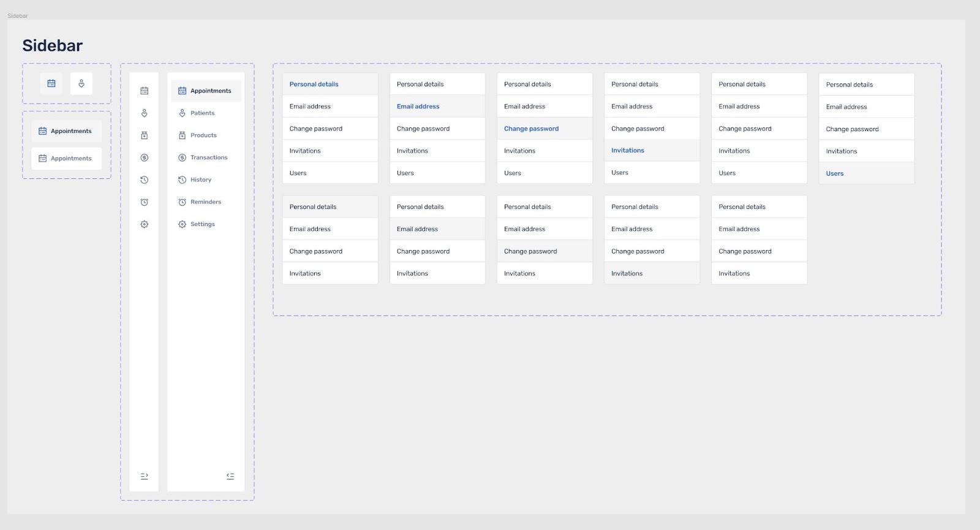Select the blue Change password item
The image size is (980, 530).
(x=545, y=129)
